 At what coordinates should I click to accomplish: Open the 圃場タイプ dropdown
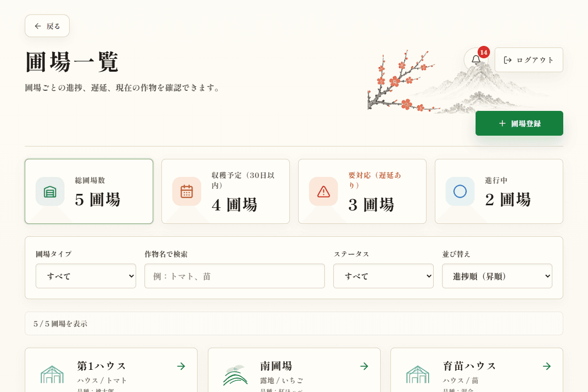click(86, 276)
